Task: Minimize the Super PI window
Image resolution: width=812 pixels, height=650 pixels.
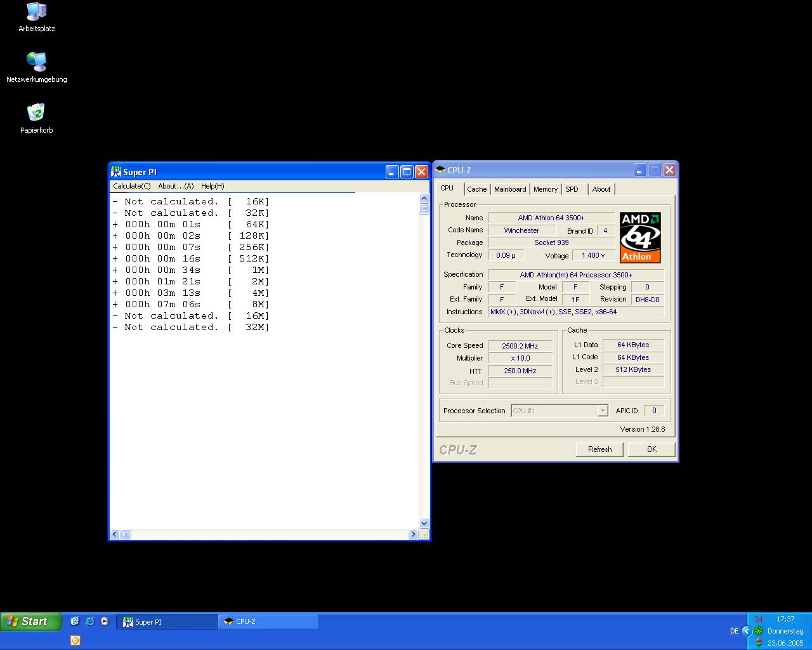Action: 392,171
